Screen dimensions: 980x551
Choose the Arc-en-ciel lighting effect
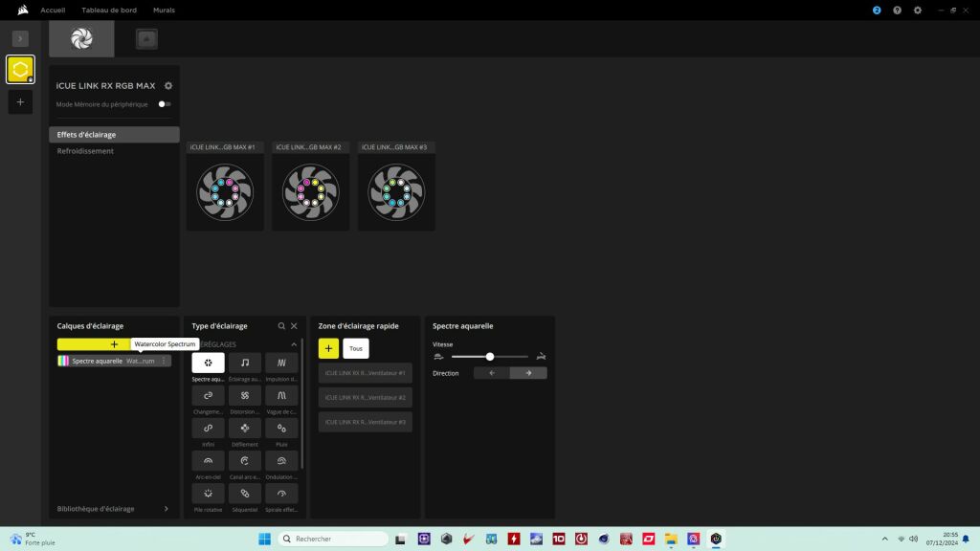pyautogui.click(x=208, y=460)
